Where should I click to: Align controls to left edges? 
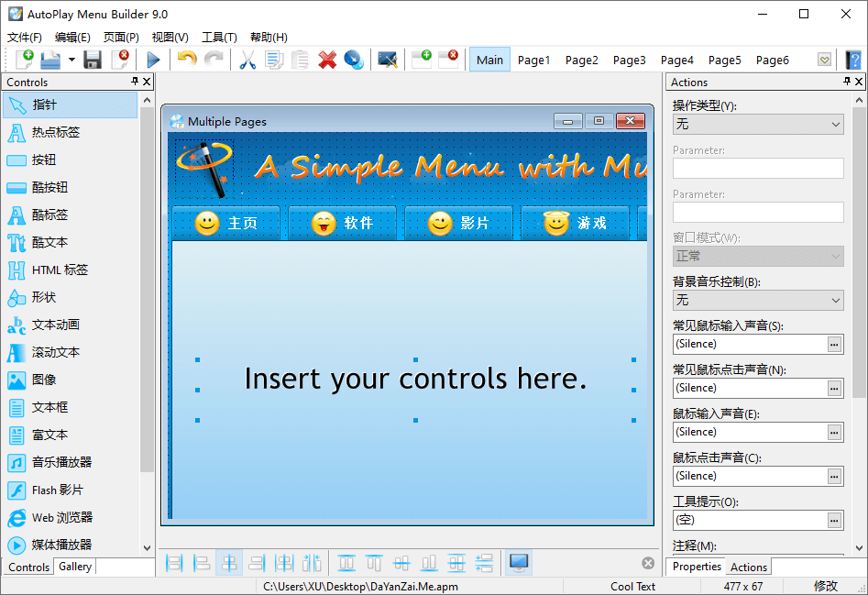point(201,564)
